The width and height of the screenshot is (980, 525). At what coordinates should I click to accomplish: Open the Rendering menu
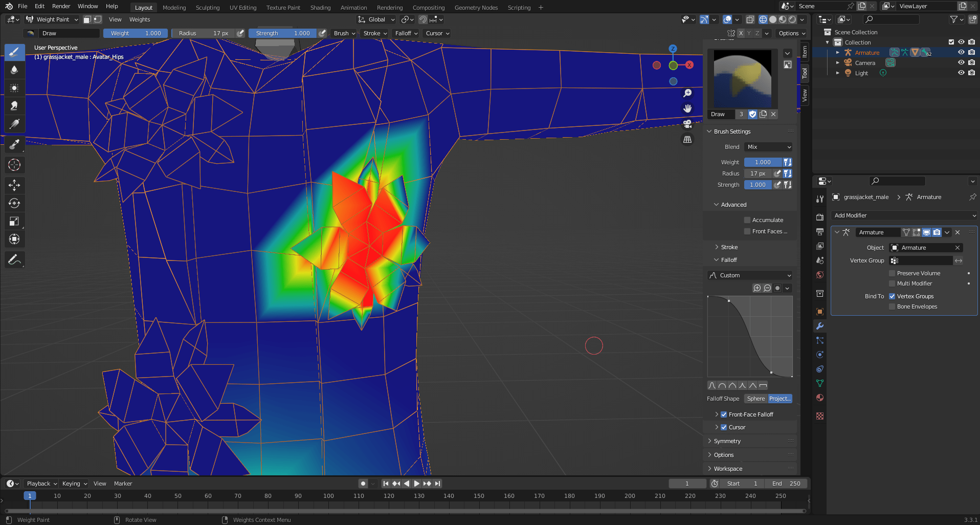[x=390, y=7]
